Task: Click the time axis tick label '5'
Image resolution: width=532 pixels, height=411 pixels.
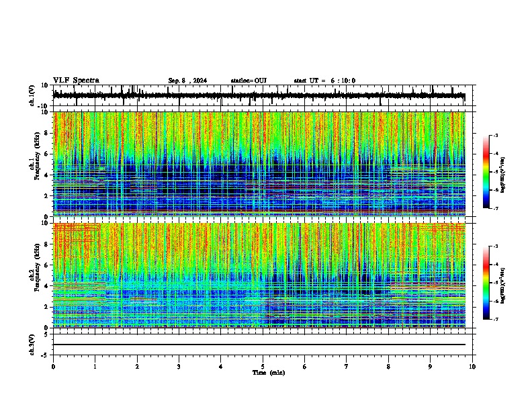Action: tap(263, 367)
